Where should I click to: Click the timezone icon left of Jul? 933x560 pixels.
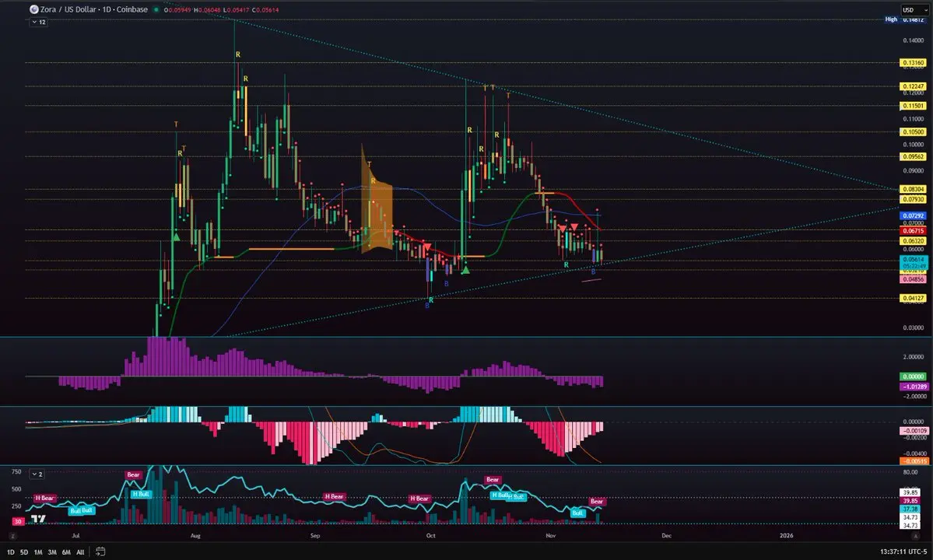coord(12,536)
